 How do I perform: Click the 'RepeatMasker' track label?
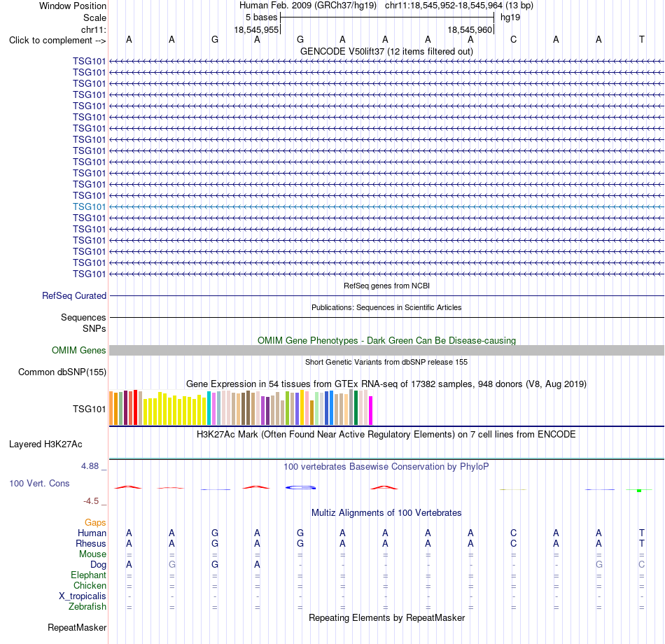pos(77,627)
